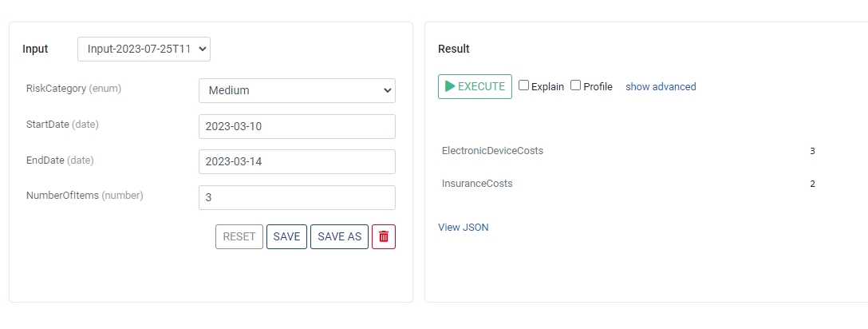Click the InsuranceCosts value 2
The image size is (868, 329).
point(812,184)
